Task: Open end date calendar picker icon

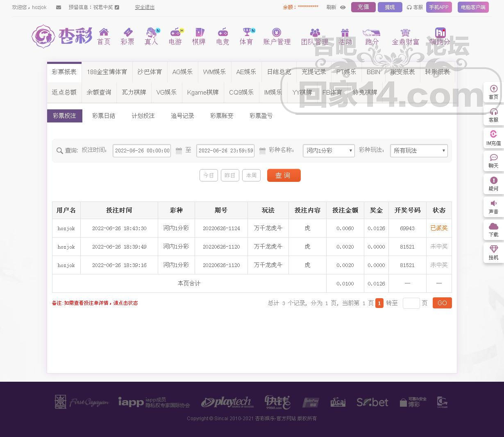Action: [262, 151]
